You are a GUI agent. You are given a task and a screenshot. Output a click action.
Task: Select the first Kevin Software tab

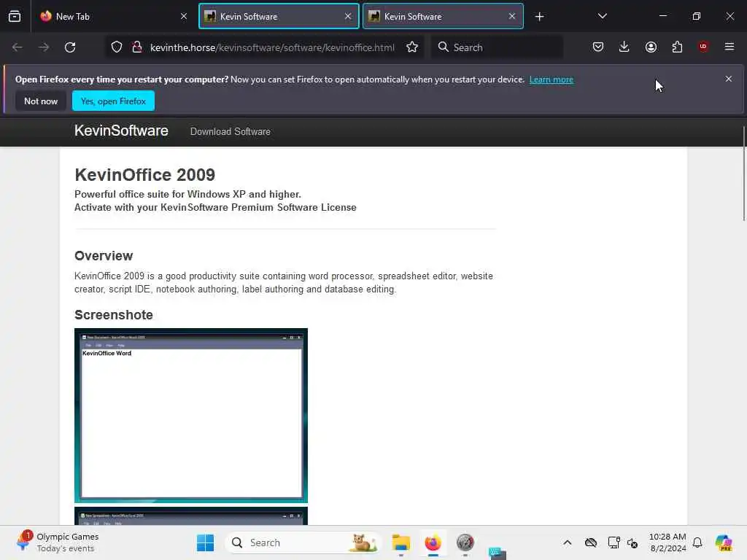click(279, 16)
